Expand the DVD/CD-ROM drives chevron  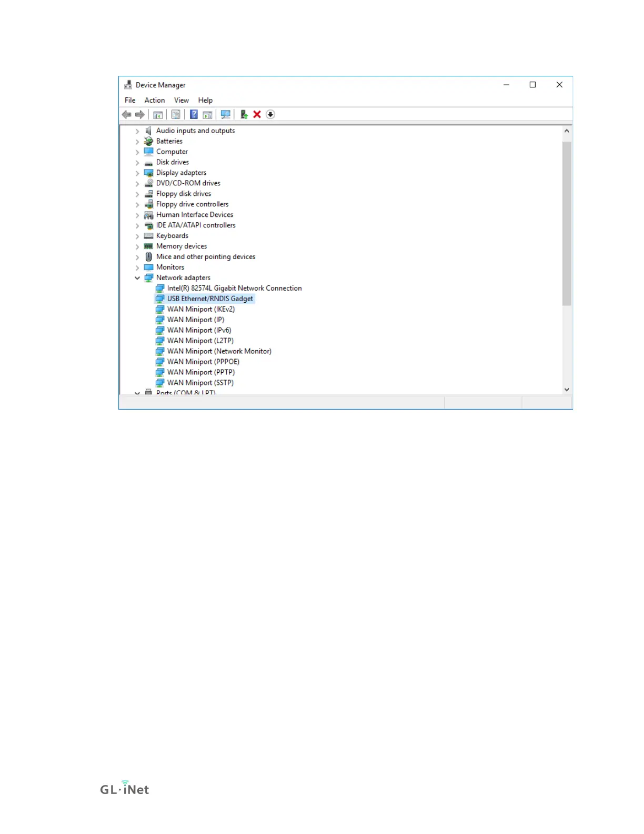[137, 184]
